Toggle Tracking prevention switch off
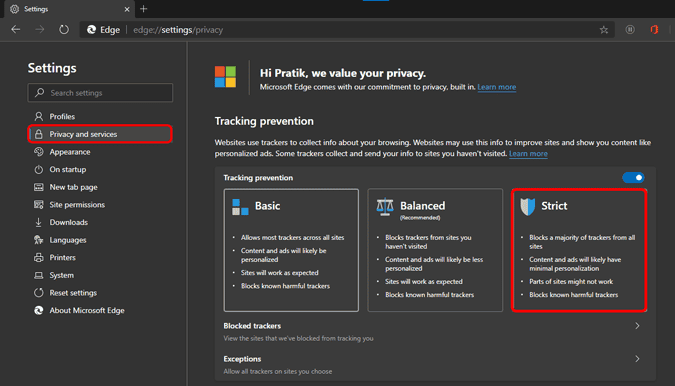 (633, 177)
